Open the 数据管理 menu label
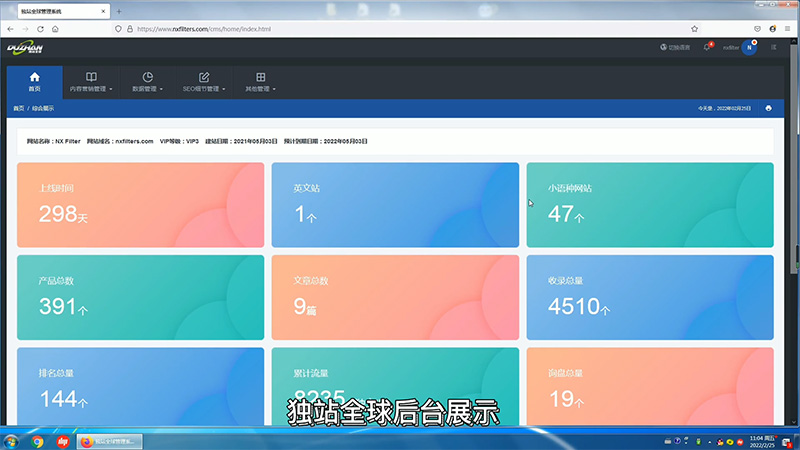The image size is (800, 450). point(144,89)
